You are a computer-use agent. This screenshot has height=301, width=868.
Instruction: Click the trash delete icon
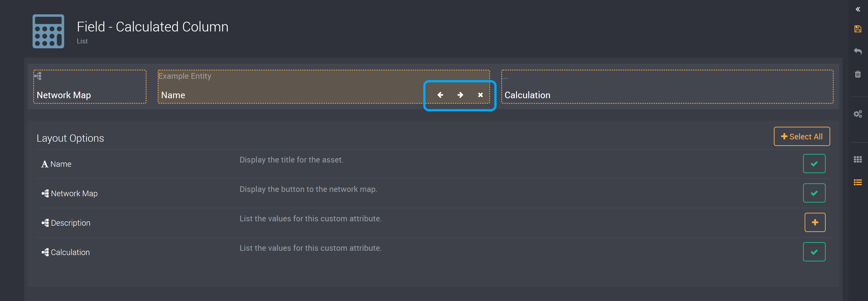click(858, 74)
